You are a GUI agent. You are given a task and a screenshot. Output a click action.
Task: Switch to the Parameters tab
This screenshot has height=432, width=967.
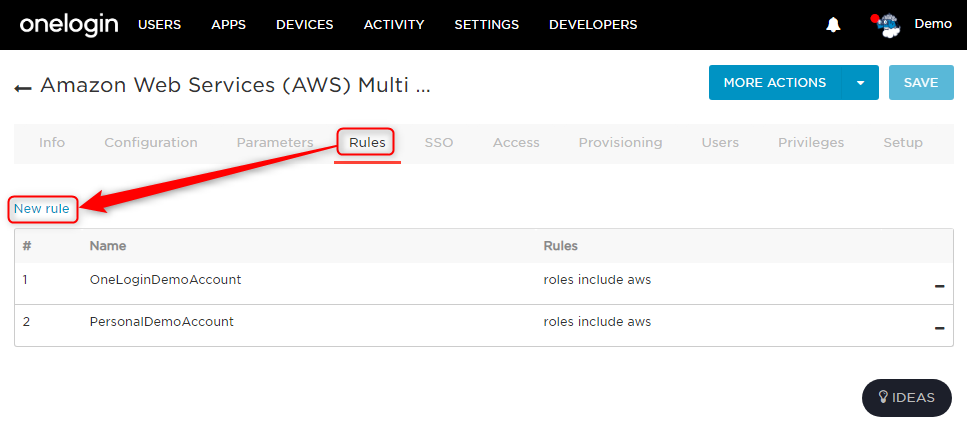click(275, 143)
